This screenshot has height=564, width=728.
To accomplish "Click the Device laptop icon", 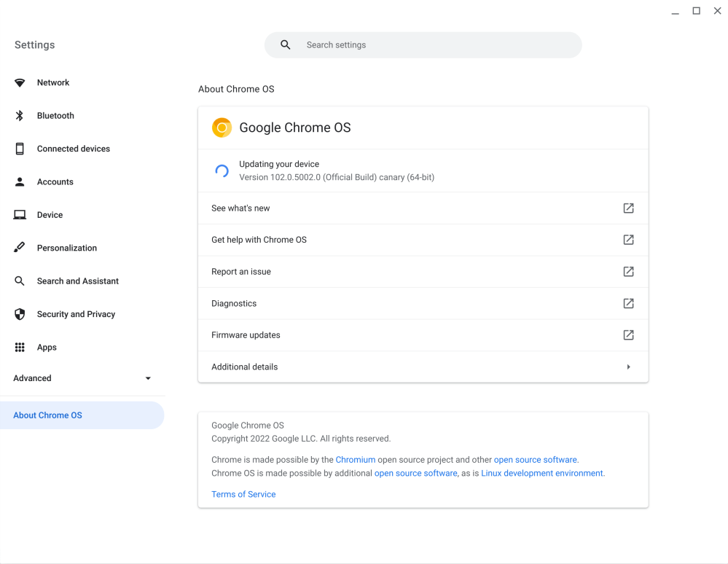I will (x=20, y=215).
